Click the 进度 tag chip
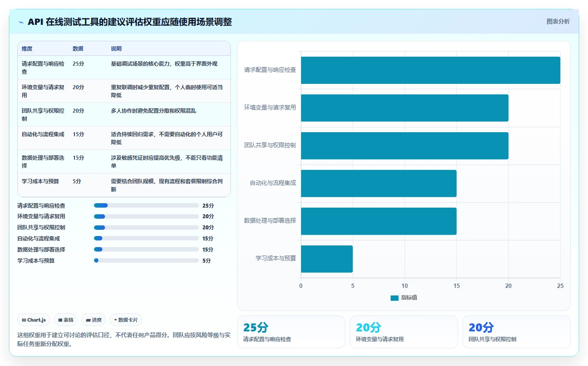Screen dimensions: 588x366 (93, 320)
